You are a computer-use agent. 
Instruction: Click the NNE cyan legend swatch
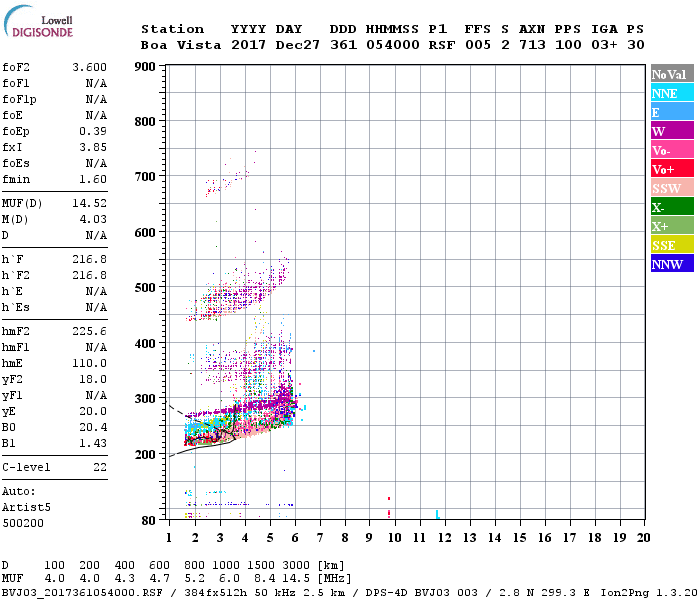pos(672,93)
